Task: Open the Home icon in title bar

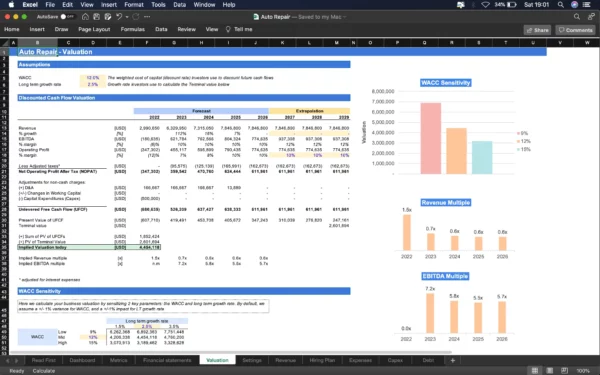Action: [85, 17]
